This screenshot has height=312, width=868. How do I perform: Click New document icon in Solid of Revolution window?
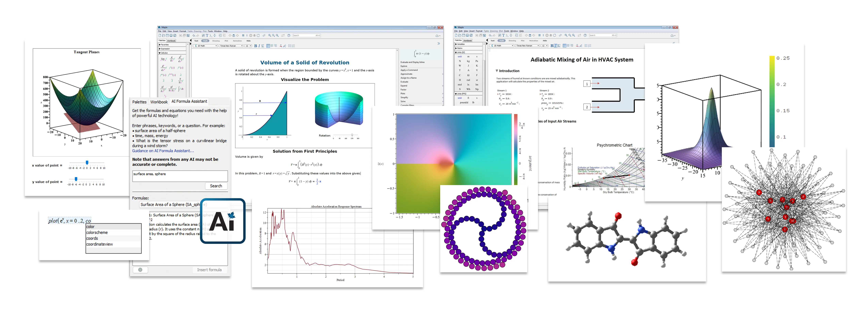tap(160, 35)
